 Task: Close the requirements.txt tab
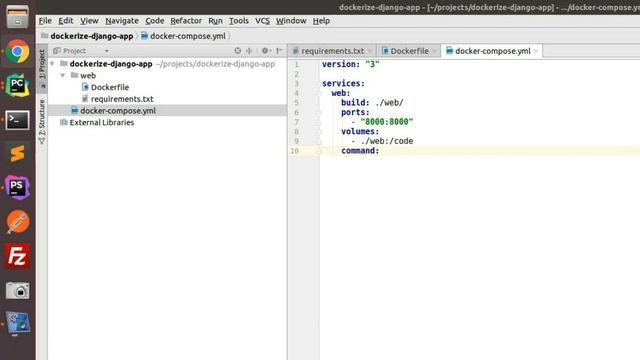[x=370, y=51]
